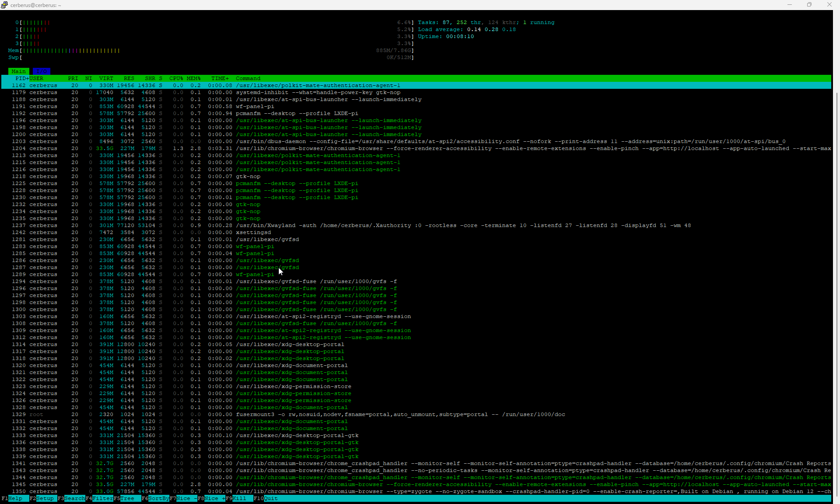Select PID 1303 at-spi2-registryd process row
The height and width of the screenshot is (504, 840).
[x=416, y=316]
